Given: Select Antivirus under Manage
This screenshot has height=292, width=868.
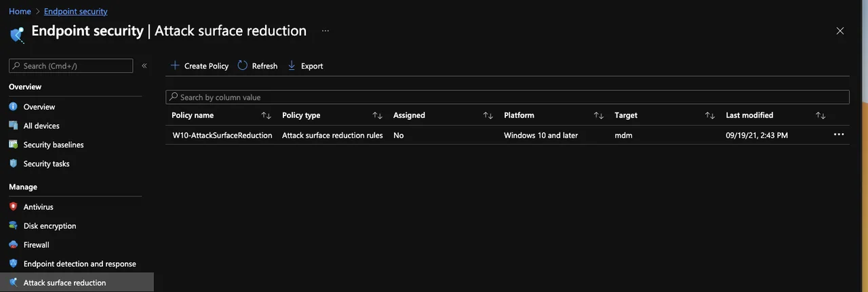Looking at the screenshot, I should tap(38, 206).
